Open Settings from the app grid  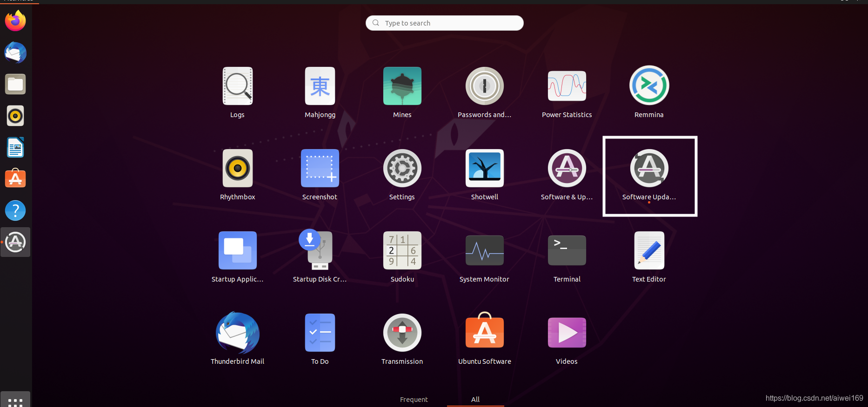(402, 169)
